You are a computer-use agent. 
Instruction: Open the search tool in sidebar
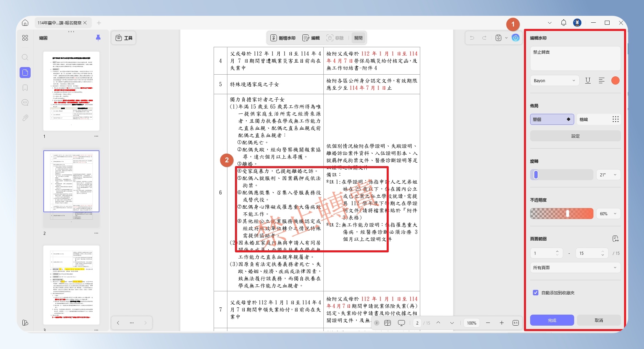tap(25, 57)
